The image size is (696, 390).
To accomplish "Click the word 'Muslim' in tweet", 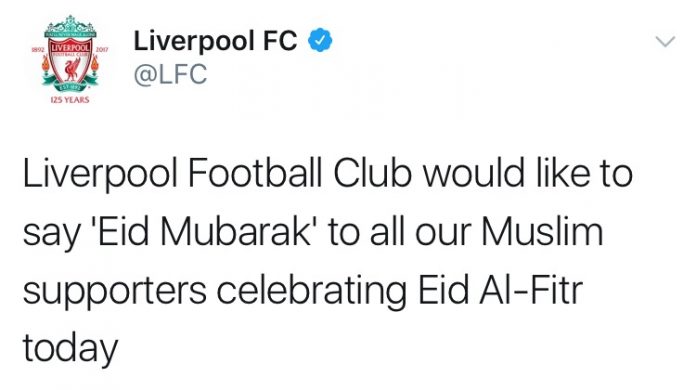I will click(542, 232).
